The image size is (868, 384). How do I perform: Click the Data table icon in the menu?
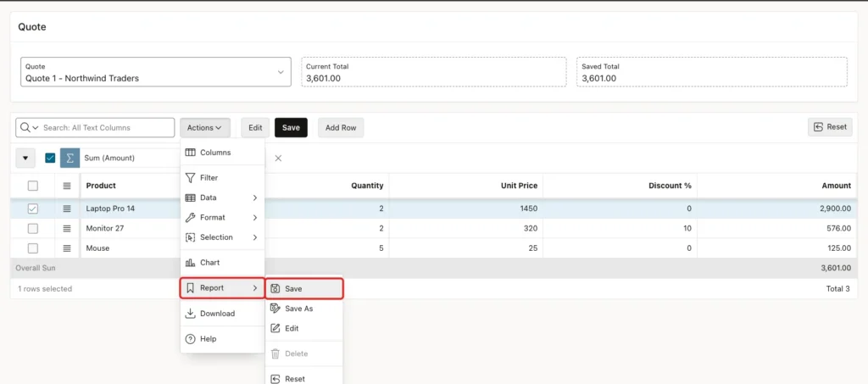191,198
